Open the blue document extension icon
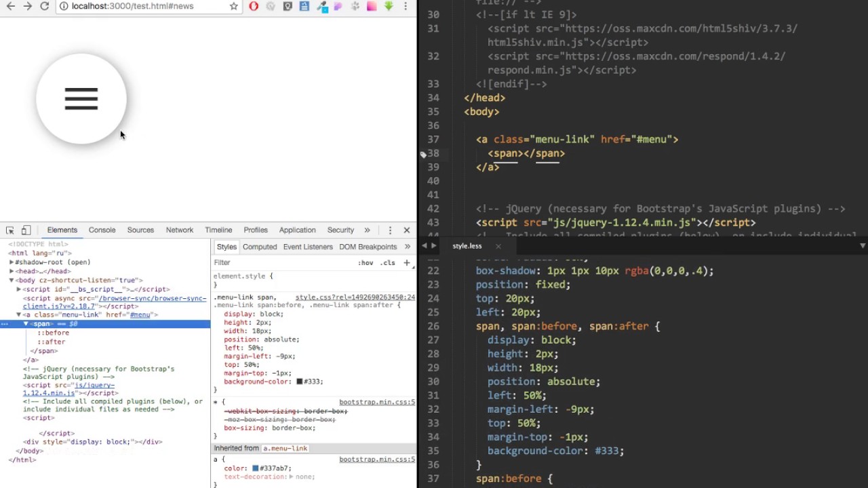This screenshot has width=868, height=488. [304, 6]
